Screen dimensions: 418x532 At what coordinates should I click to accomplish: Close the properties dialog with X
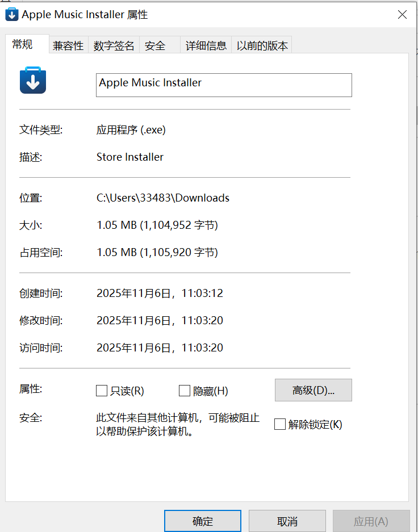[x=402, y=15]
